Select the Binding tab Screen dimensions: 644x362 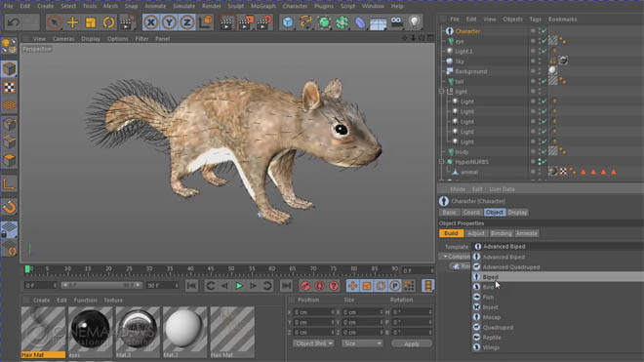(x=502, y=233)
